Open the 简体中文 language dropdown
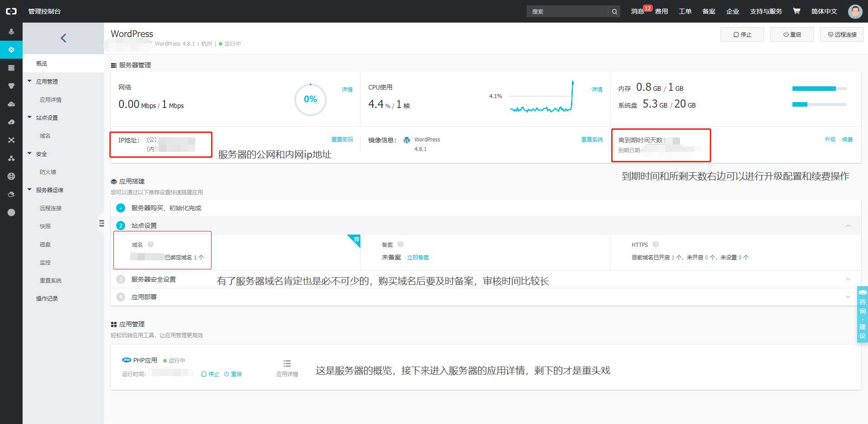The height and width of the screenshot is (424, 868). (x=824, y=11)
